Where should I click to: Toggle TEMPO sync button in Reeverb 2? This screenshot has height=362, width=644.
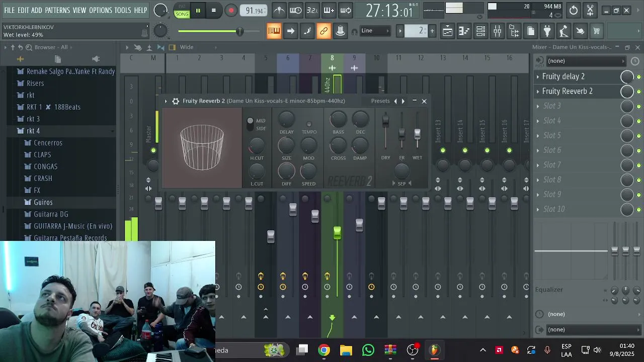[x=309, y=124]
